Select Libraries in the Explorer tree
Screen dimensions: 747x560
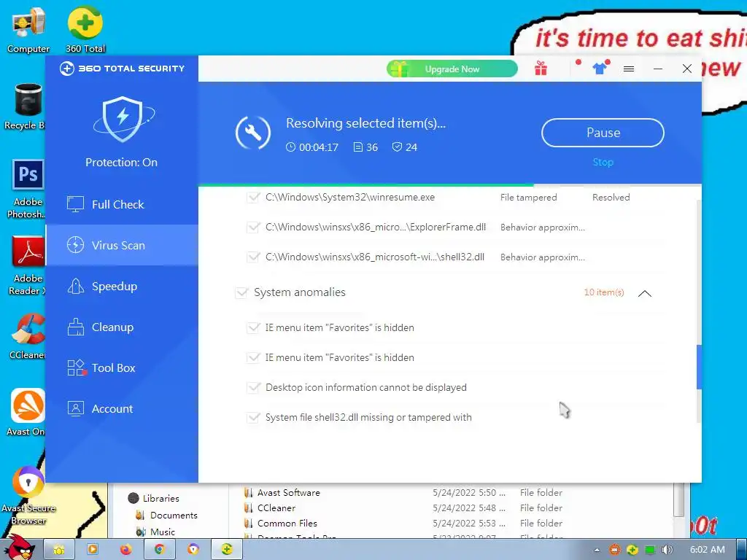pos(154,499)
